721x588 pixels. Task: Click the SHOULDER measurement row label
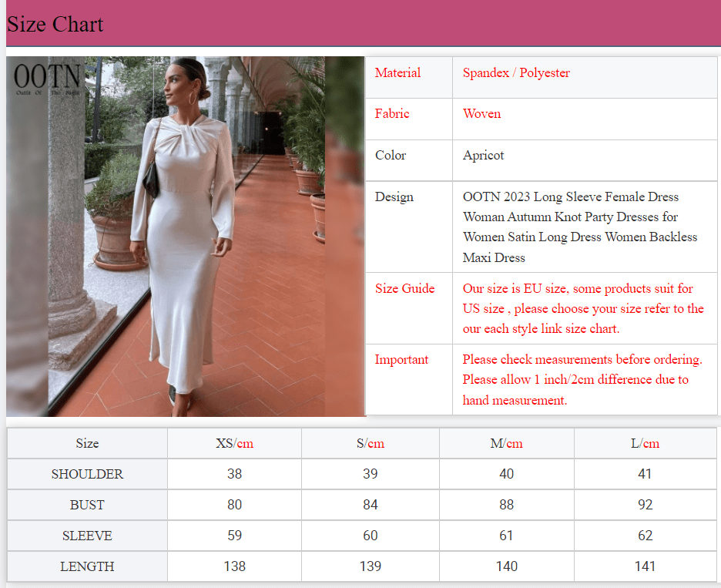point(87,474)
